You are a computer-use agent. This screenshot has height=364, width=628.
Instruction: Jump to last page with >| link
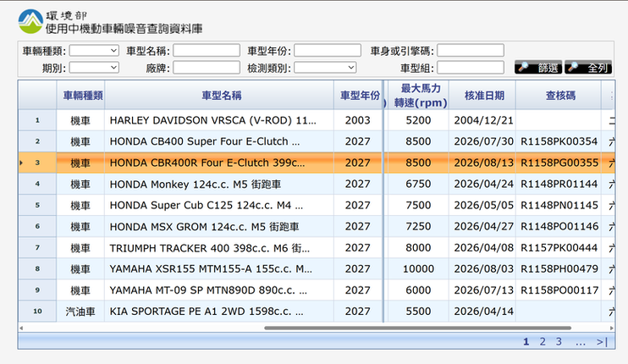click(x=602, y=342)
